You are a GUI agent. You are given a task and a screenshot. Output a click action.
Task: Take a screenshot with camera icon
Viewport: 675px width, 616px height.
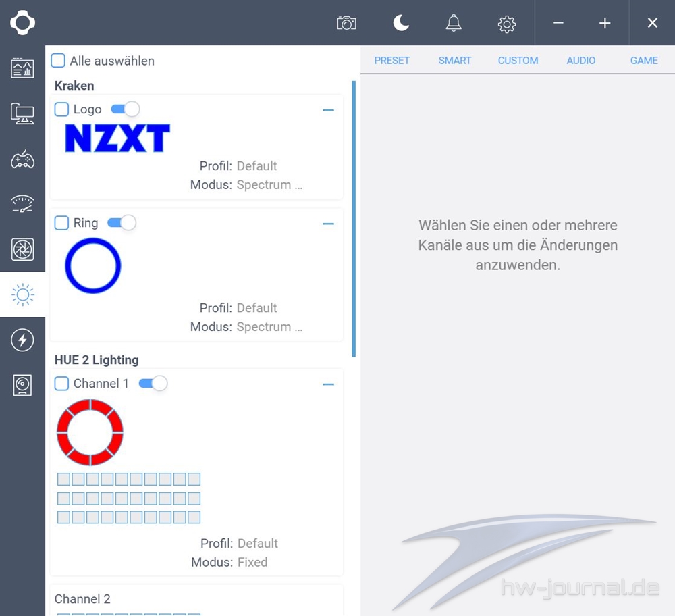point(346,24)
